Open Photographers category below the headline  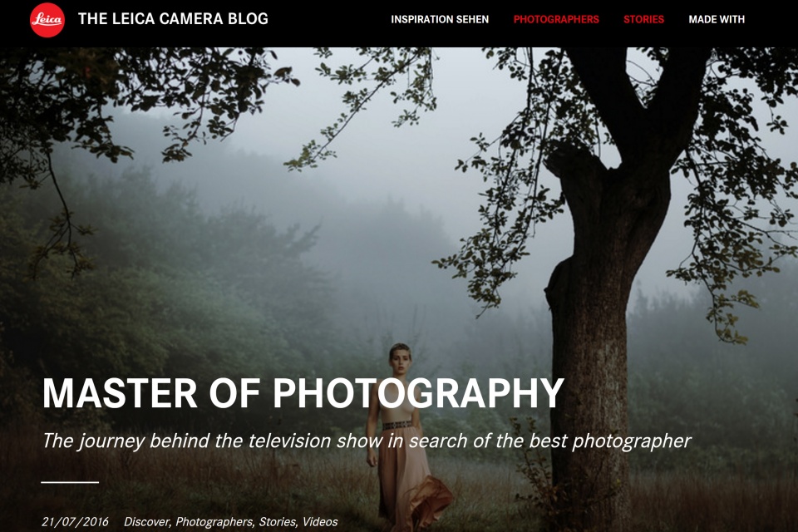tap(214, 522)
